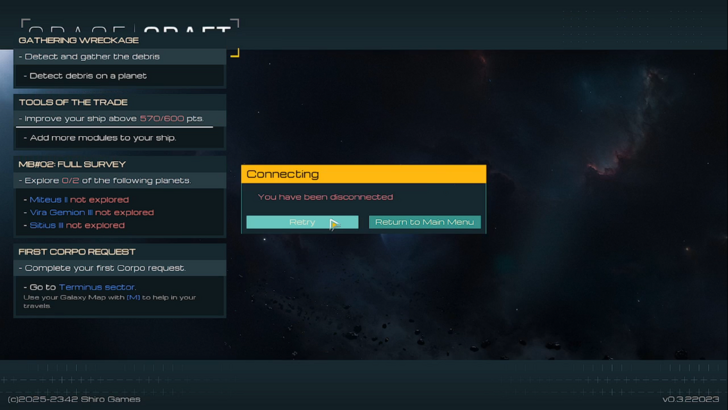This screenshot has width=728, height=410.
Task: Click the version number v0.3.22023
Action: click(691, 399)
